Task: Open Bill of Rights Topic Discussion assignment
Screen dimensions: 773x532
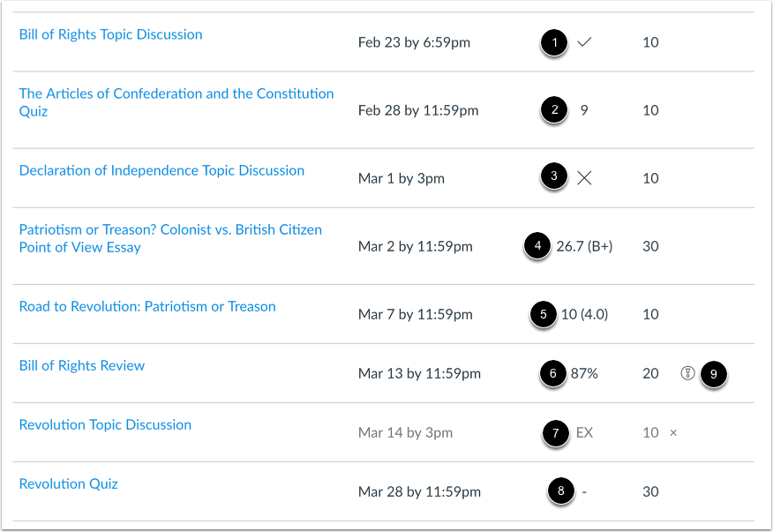Action: click(x=110, y=34)
